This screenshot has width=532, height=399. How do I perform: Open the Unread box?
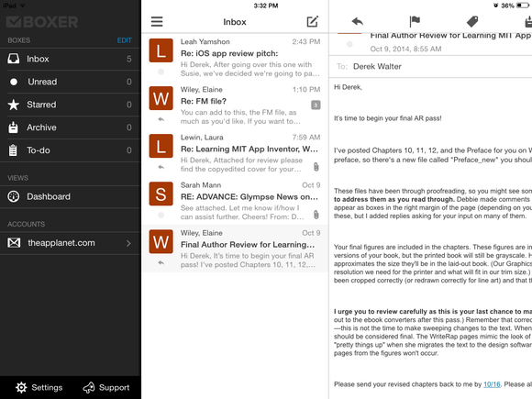point(71,82)
